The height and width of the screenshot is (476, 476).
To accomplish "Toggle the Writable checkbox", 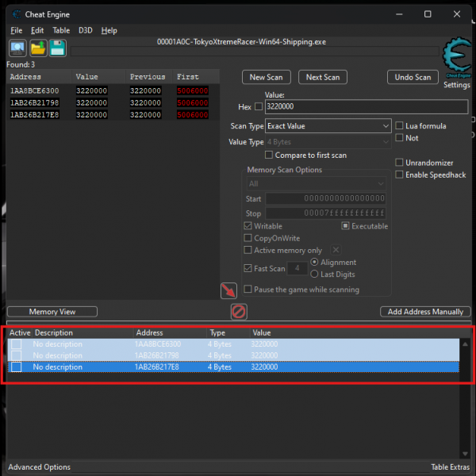I will [x=248, y=226].
